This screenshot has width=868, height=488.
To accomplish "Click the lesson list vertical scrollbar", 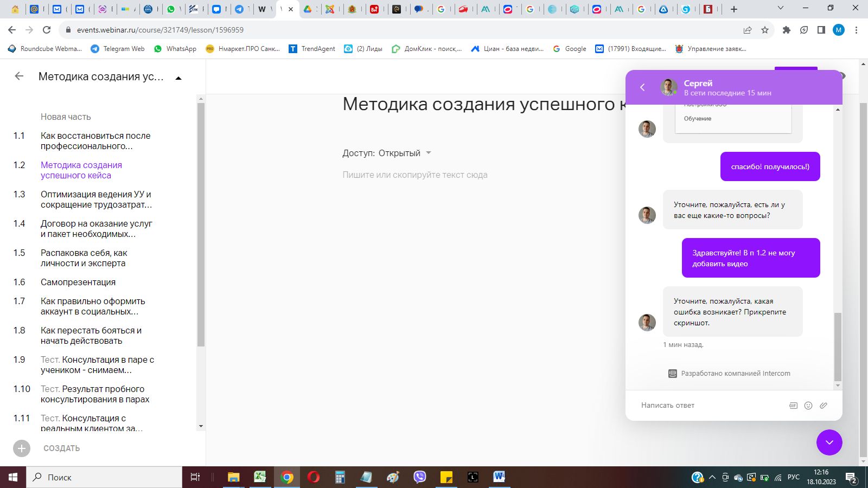I will [201, 262].
